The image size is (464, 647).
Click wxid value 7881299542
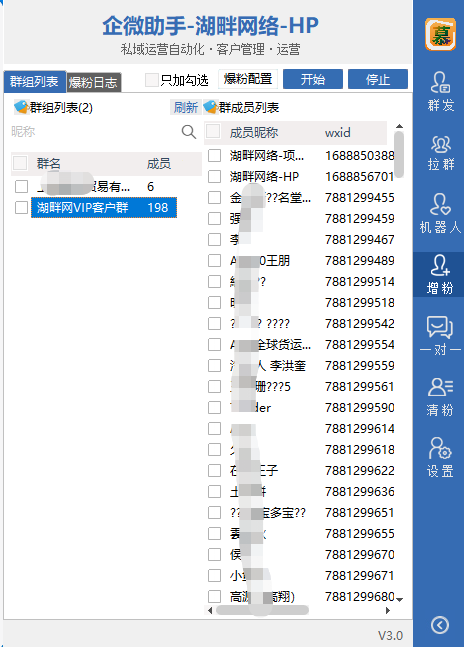[360, 324]
